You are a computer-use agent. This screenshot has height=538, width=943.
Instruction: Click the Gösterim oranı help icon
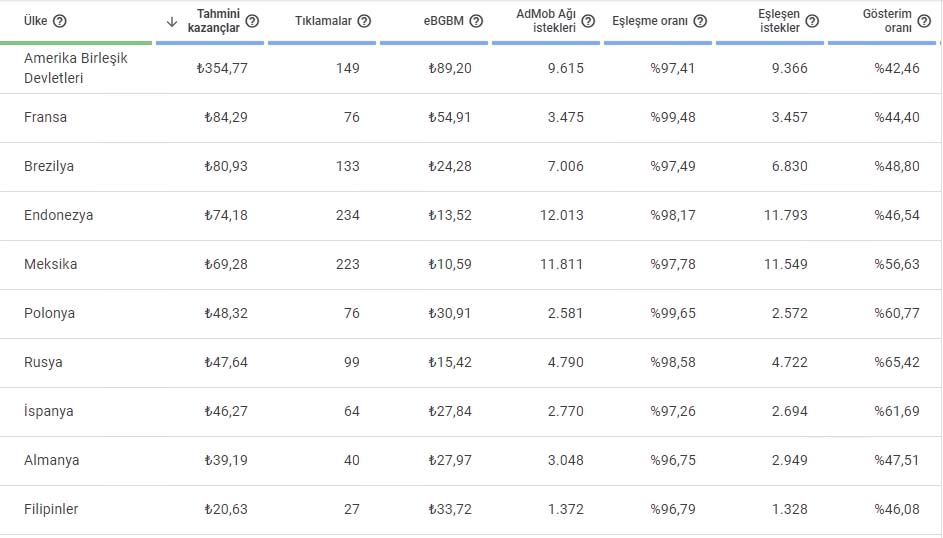924,21
